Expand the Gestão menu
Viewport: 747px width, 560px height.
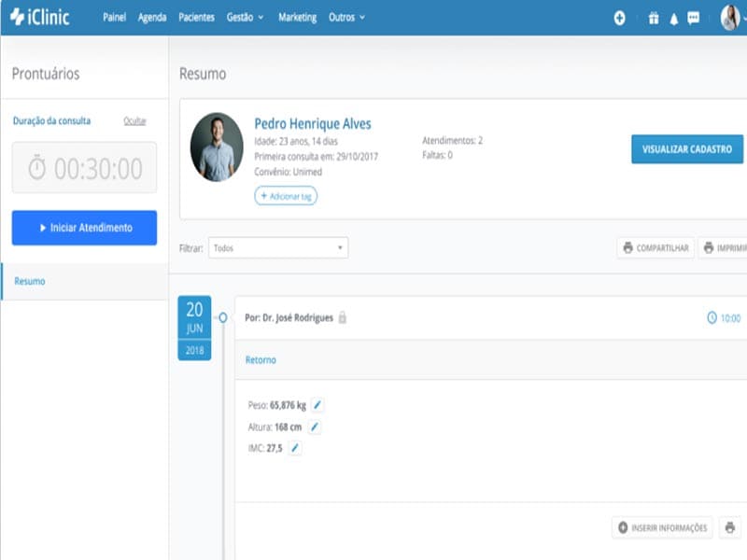[245, 18]
